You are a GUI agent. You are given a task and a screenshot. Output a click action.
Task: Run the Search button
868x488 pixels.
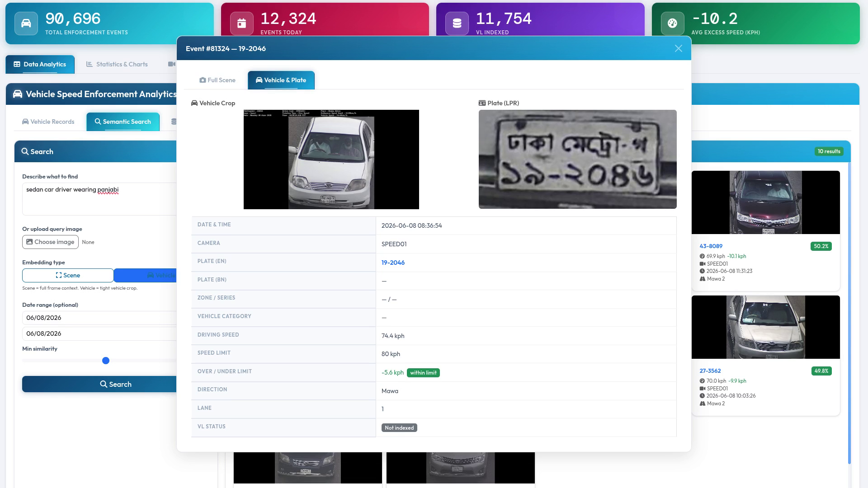[x=99, y=384]
